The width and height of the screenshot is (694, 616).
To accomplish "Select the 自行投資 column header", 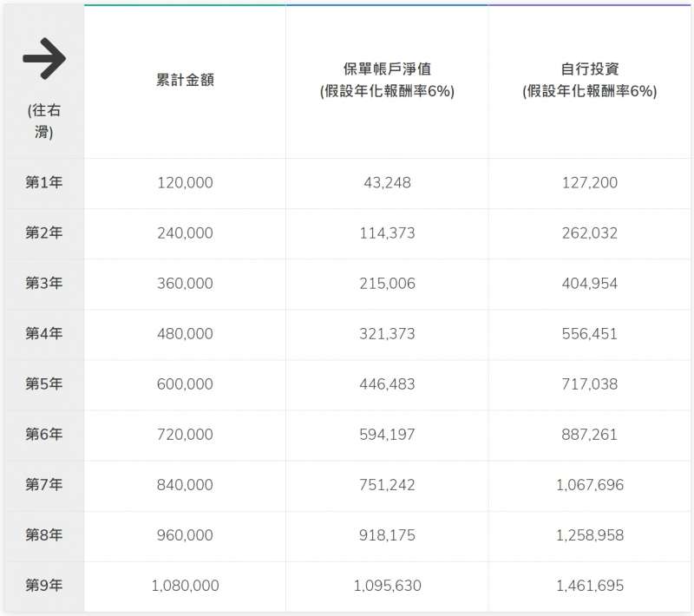I will pos(590,80).
